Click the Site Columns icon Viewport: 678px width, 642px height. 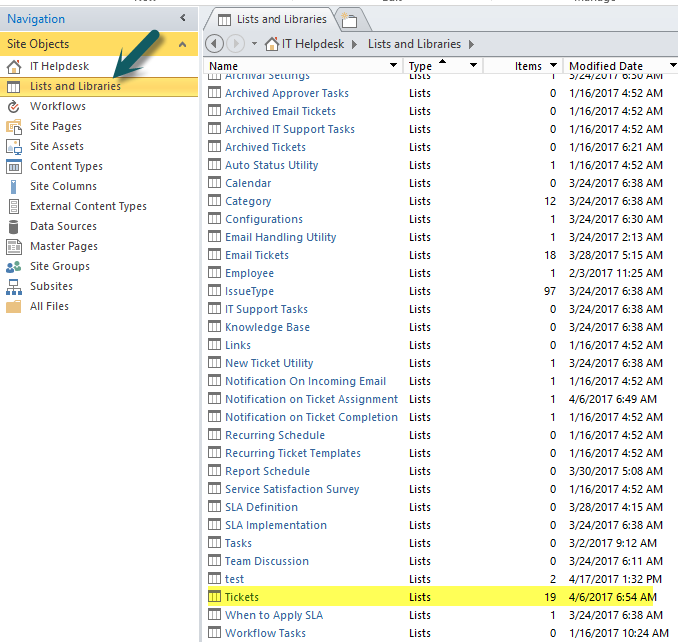tap(14, 187)
